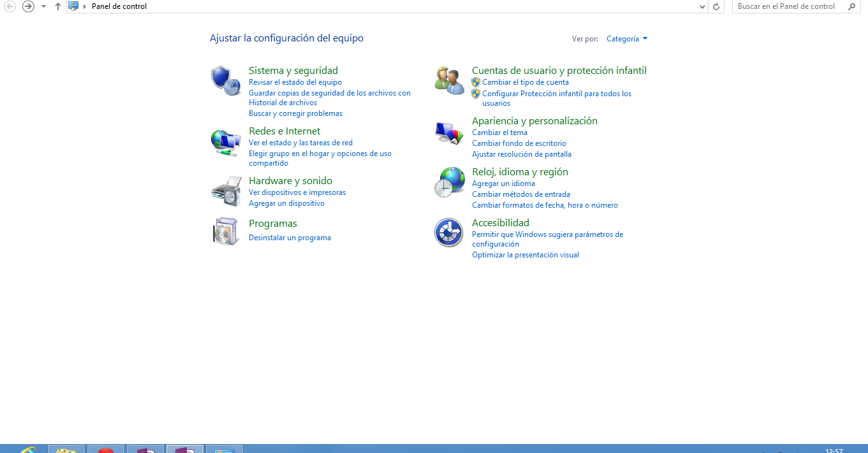The height and width of the screenshot is (453, 868).
Task: Open Ver dispositivos e impresoras link
Action: (x=297, y=192)
